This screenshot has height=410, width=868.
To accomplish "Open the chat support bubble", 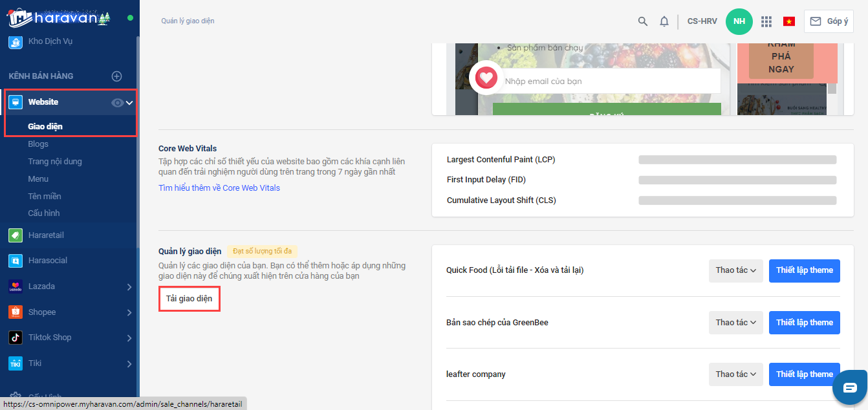I will click(850, 387).
